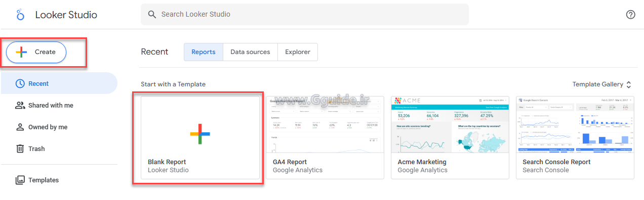Open Recent in the sidebar
Viewport: 644px width, 200px height.
pyautogui.click(x=59, y=83)
